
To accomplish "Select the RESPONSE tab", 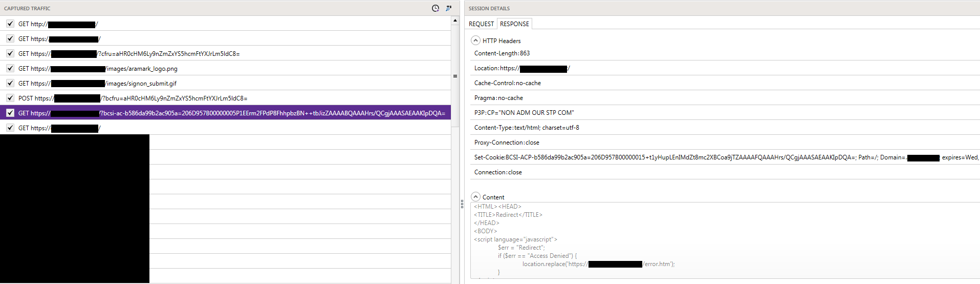I will pyautogui.click(x=514, y=24).
